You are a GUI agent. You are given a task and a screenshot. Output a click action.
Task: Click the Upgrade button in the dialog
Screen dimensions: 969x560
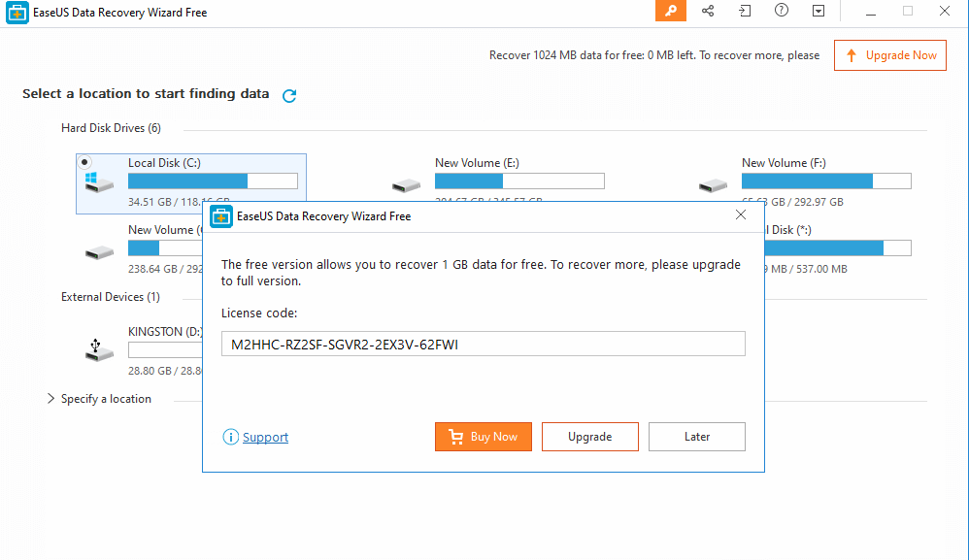(x=590, y=437)
